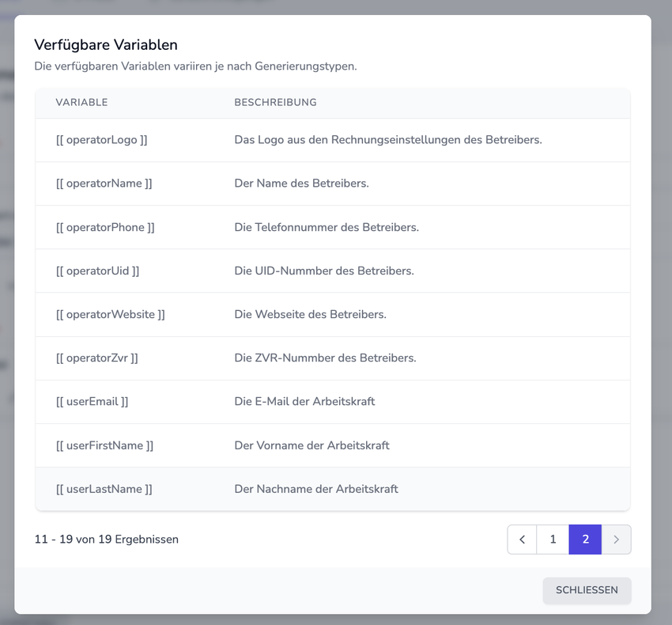Click the 'Verfügbare Variablen' dialog title
The width and height of the screenshot is (672, 625).
point(106,45)
